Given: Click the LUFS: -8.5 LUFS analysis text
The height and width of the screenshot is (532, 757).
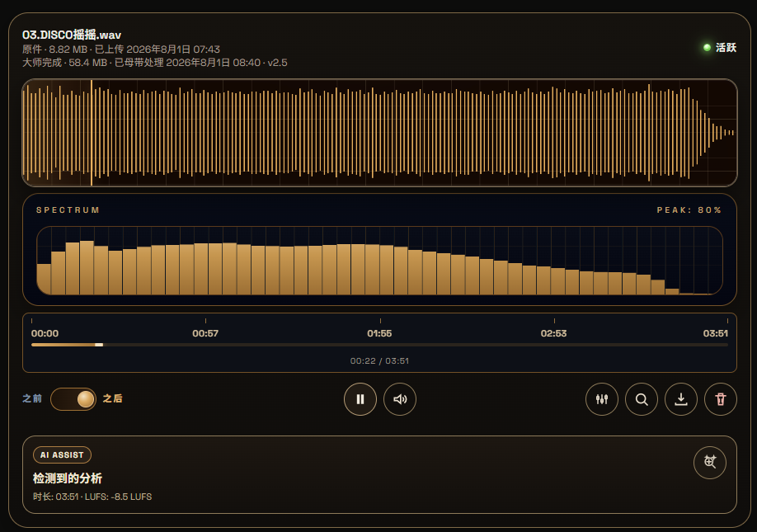Looking at the screenshot, I should point(118,497).
